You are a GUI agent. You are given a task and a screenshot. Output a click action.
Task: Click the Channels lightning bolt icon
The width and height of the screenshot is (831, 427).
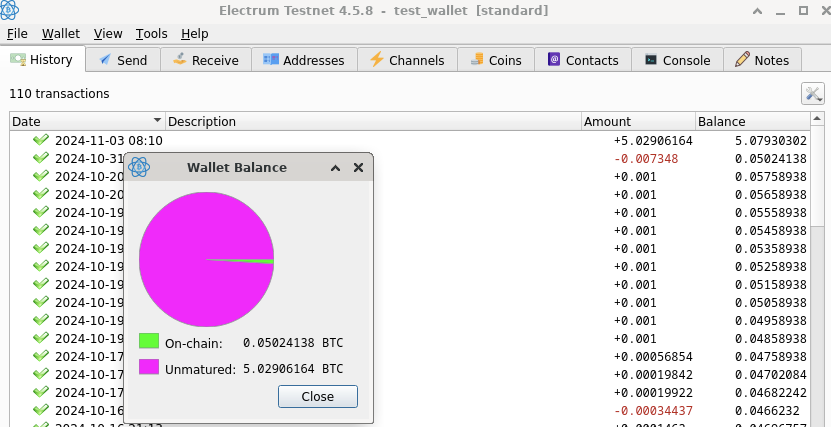click(x=376, y=59)
